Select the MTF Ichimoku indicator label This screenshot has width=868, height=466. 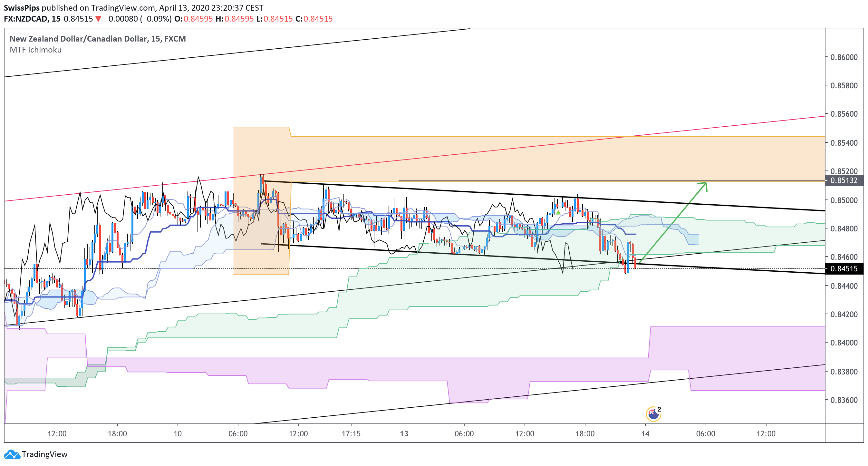[36, 50]
